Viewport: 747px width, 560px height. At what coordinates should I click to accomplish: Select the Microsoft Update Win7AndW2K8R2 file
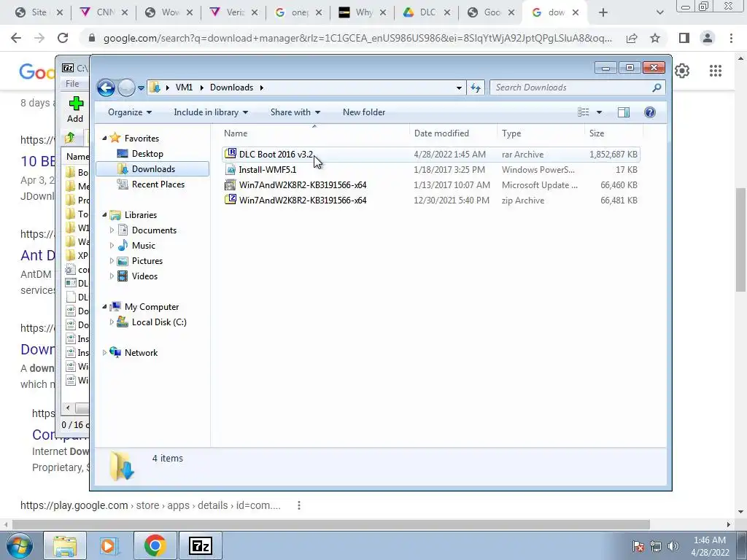click(x=430, y=184)
